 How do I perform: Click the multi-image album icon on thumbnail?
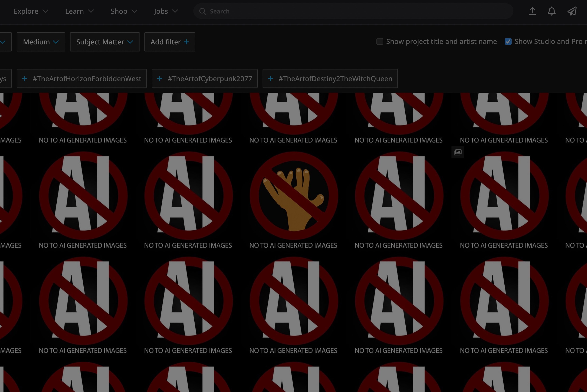click(x=458, y=152)
